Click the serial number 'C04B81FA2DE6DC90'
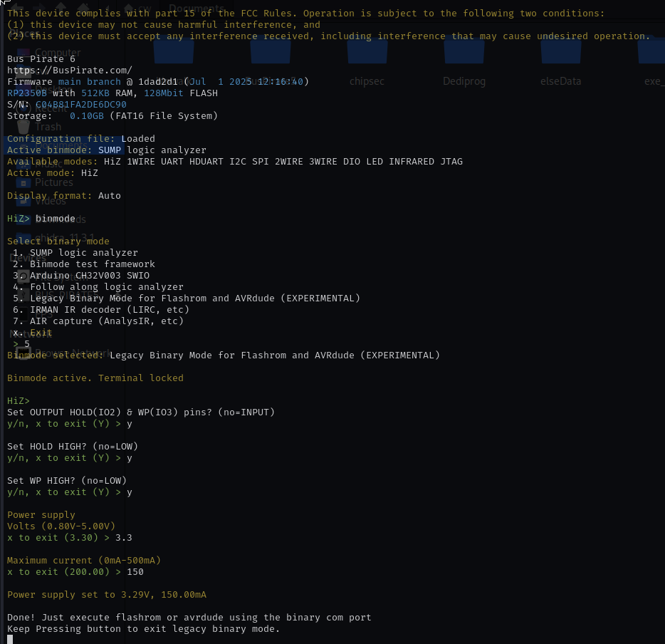Image resolution: width=665 pixels, height=644 pixels. pyautogui.click(x=81, y=104)
